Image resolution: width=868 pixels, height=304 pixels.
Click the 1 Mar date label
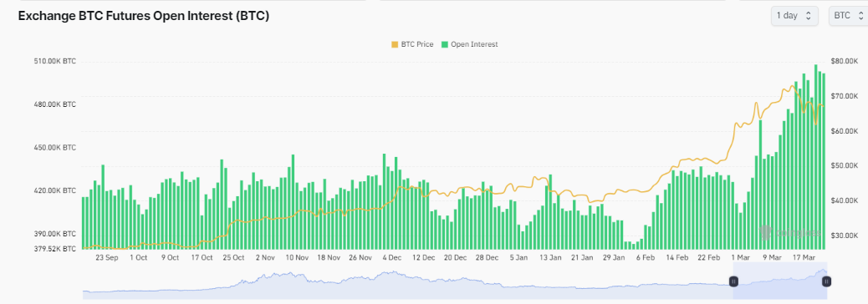(741, 257)
